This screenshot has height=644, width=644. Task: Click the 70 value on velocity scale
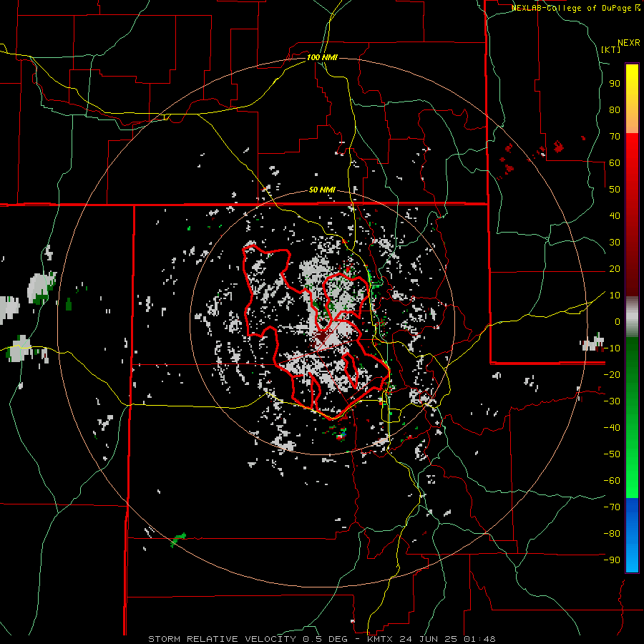[615, 137]
